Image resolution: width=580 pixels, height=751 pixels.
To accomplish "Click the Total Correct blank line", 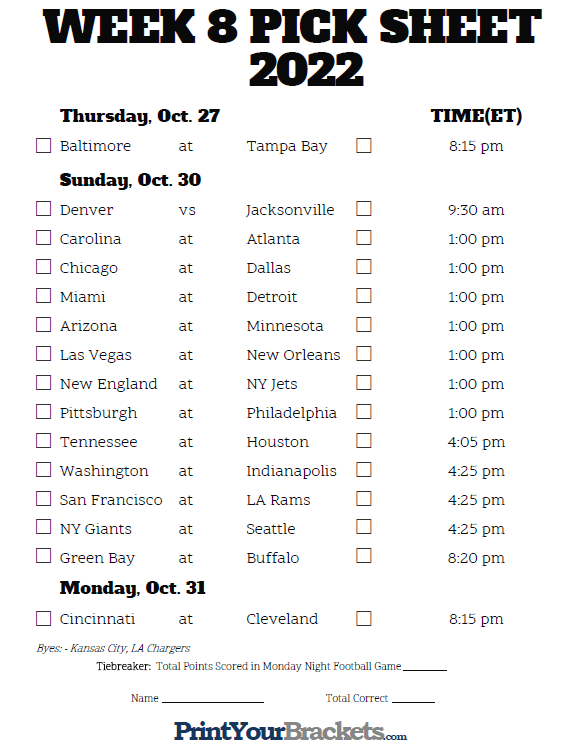I will click(413, 701).
